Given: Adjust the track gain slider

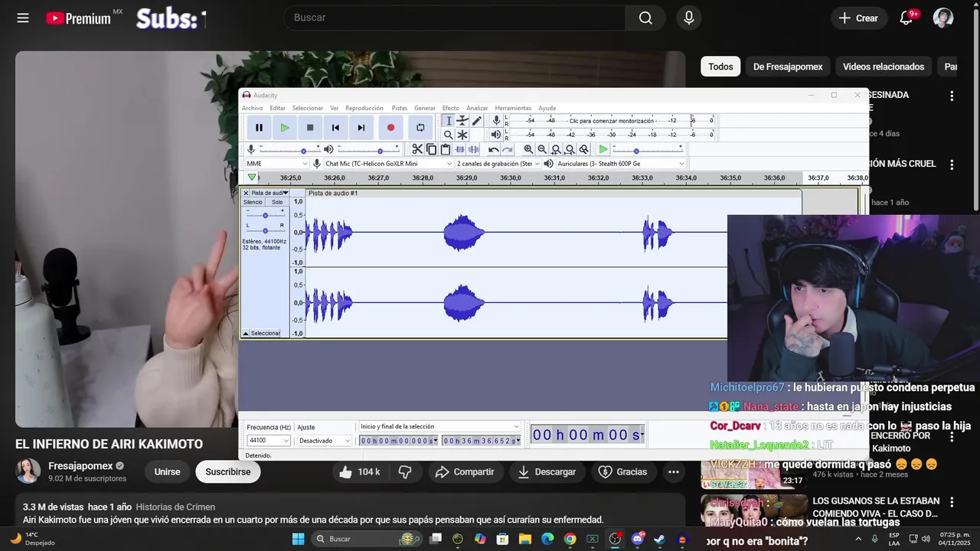Looking at the screenshot, I should coord(265,216).
